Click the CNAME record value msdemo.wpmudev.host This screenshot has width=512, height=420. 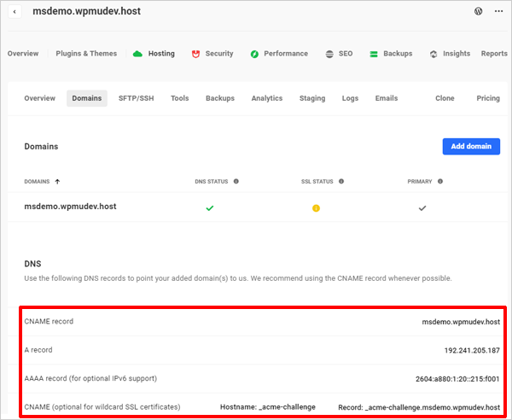pos(461,322)
